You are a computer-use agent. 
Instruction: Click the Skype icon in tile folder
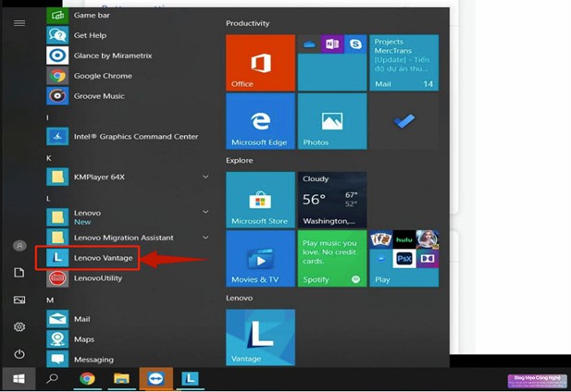[x=355, y=44]
